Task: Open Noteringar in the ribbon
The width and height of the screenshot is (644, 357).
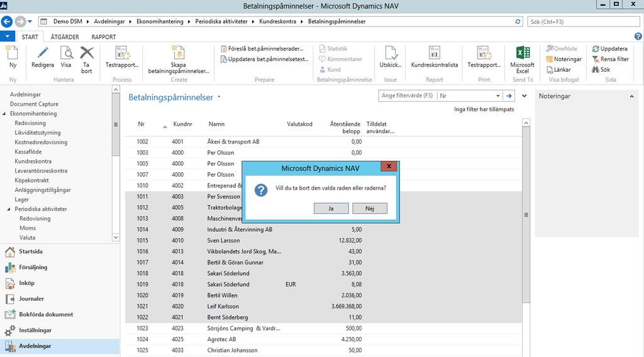Action: point(563,59)
